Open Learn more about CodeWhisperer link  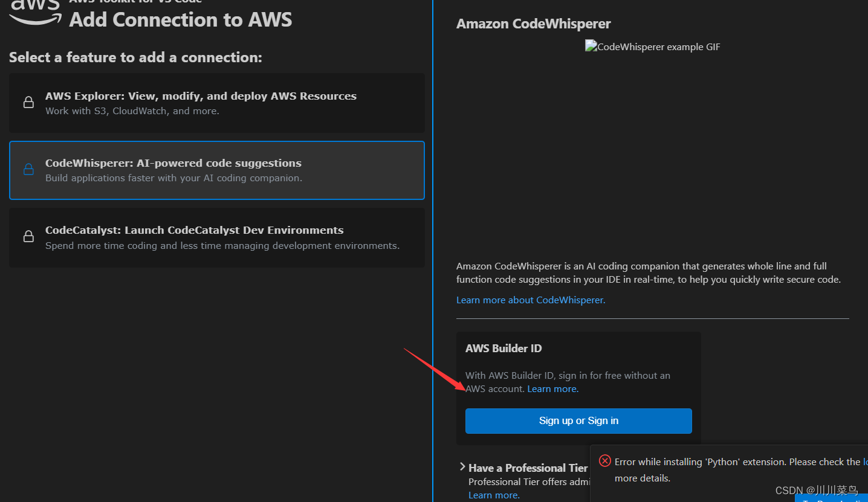pos(531,300)
